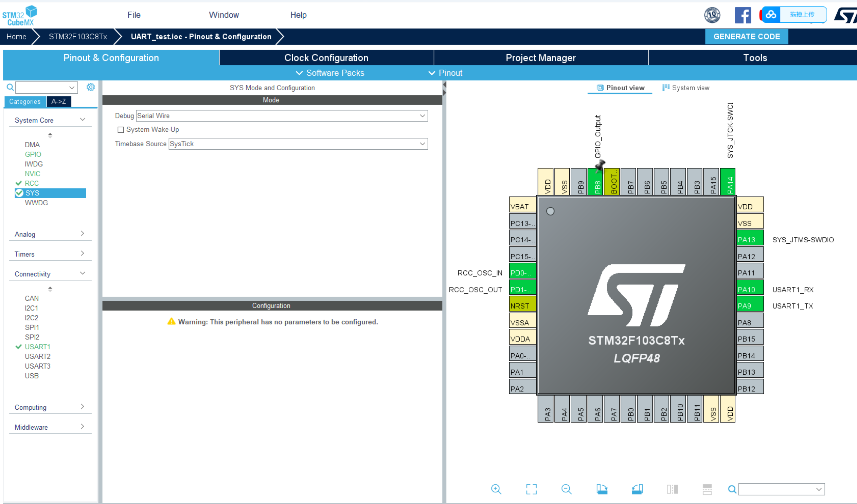Select I2C1 under Connectivity
Image resolution: width=857 pixels, height=504 pixels.
31,308
